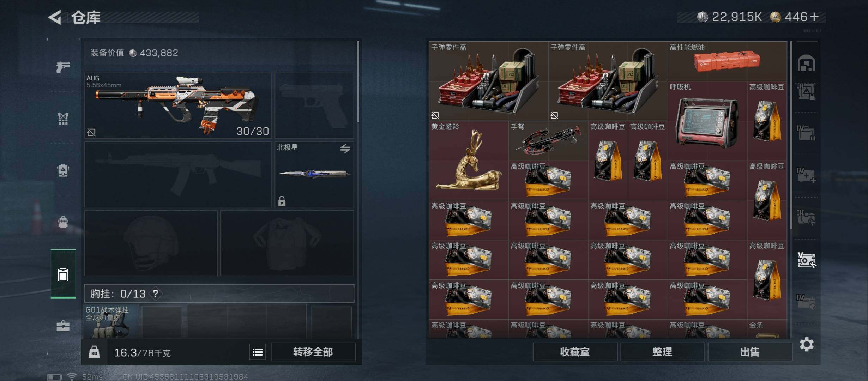The height and width of the screenshot is (381, 868).
Task: Go back using the warehouse back arrow
Action: 55,17
